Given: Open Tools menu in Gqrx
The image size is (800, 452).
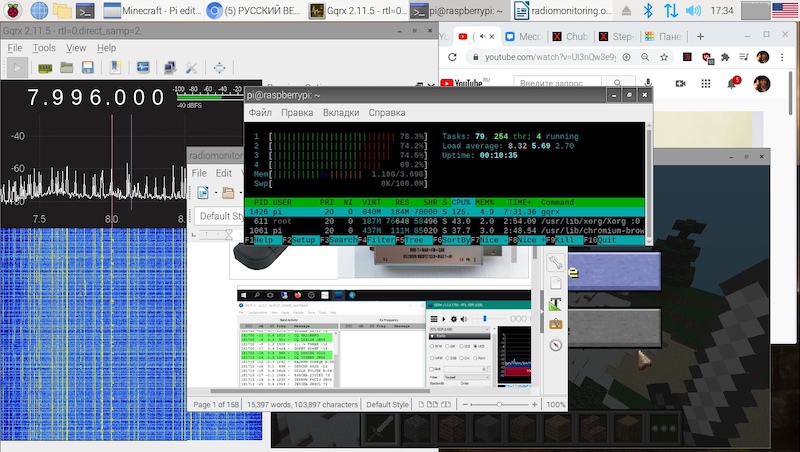Looking at the screenshot, I should click(x=43, y=47).
